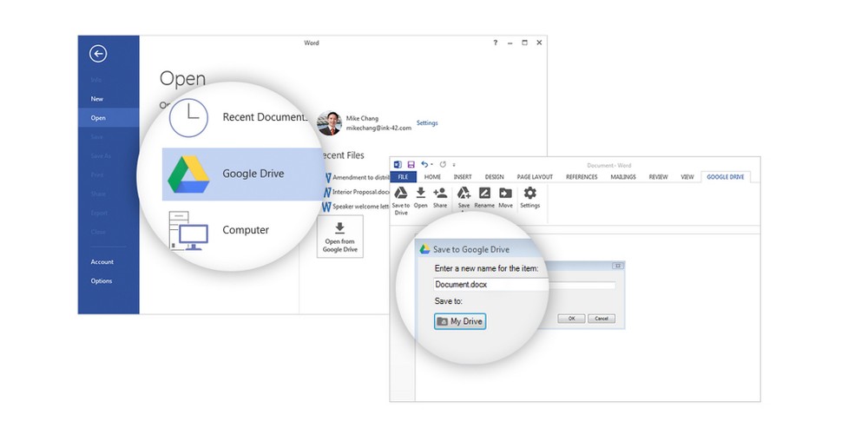Click Cancel in the Save dialog
This screenshot has height=428, width=868.
point(602,319)
